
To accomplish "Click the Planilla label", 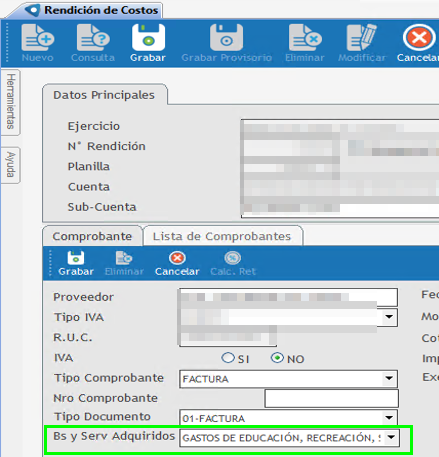I will click(x=89, y=166).
